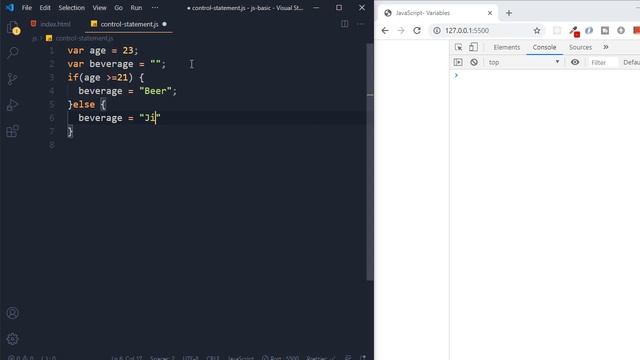Click the console prompt line
This screenshot has width=640, height=360.
point(544,76)
